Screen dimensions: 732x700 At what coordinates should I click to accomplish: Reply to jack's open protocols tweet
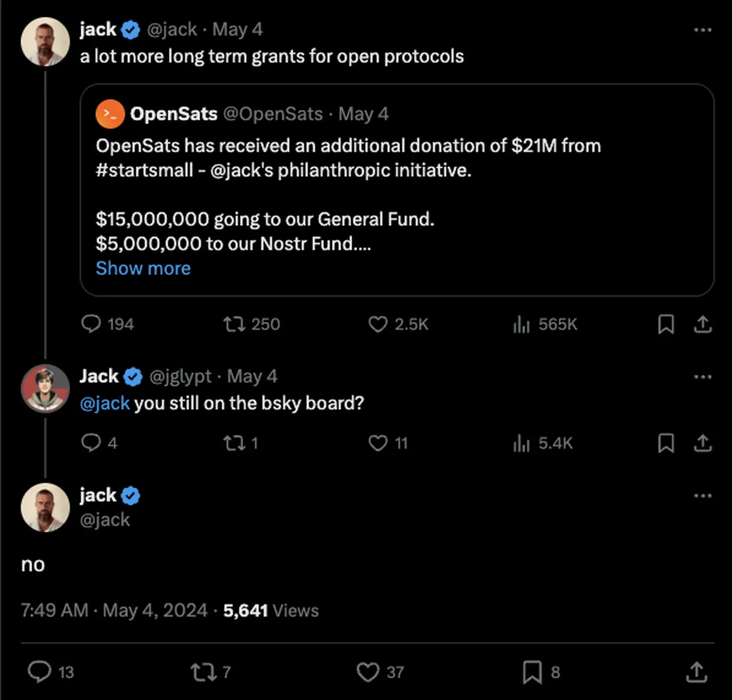click(91, 324)
